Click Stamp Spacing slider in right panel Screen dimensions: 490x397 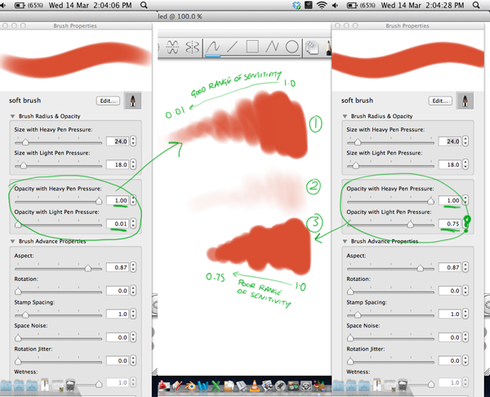pos(391,315)
